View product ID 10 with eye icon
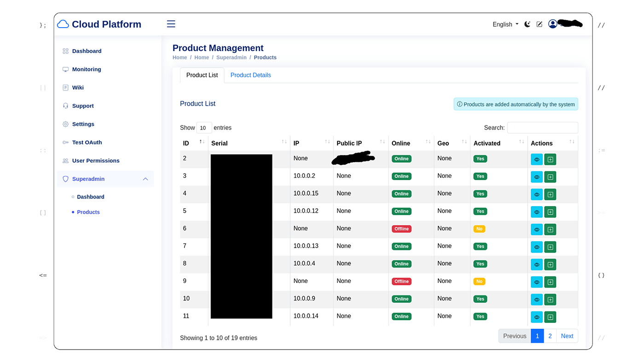This screenshot has height=362, width=644. click(537, 300)
